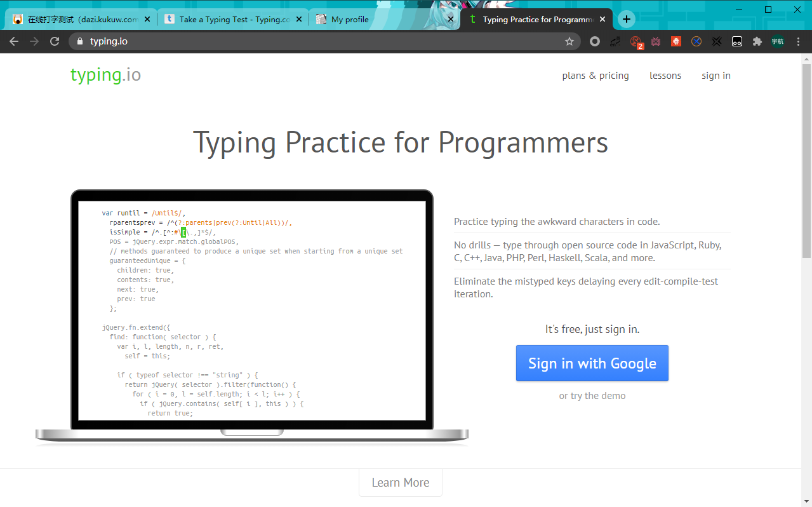
Task: Click the heading Typing Practice for Programmers
Action: (401, 142)
